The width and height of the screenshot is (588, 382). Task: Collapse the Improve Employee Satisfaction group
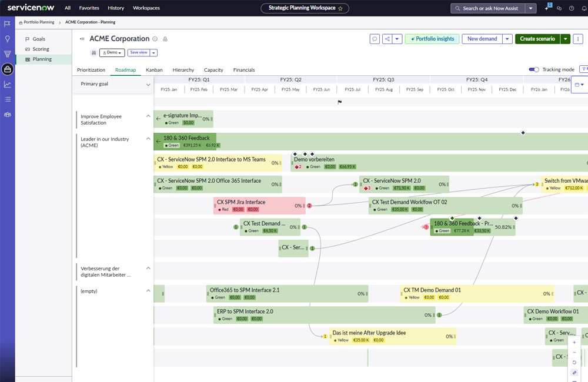[x=148, y=116]
